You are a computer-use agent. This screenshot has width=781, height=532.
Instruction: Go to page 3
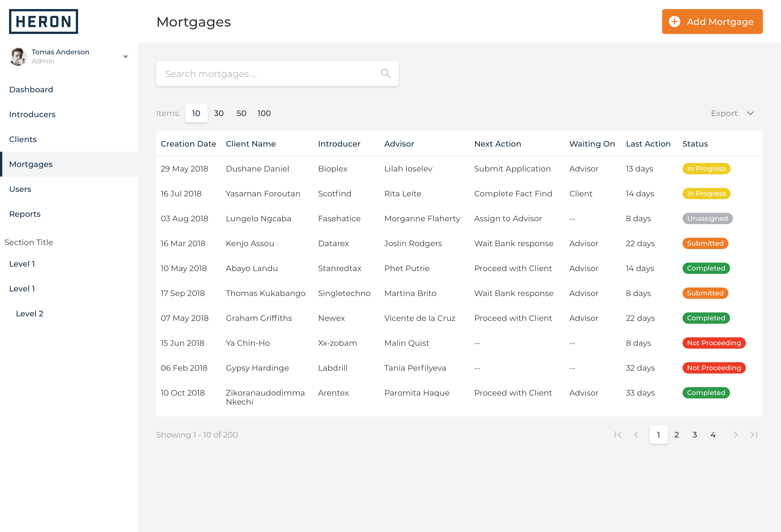tap(695, 435)
